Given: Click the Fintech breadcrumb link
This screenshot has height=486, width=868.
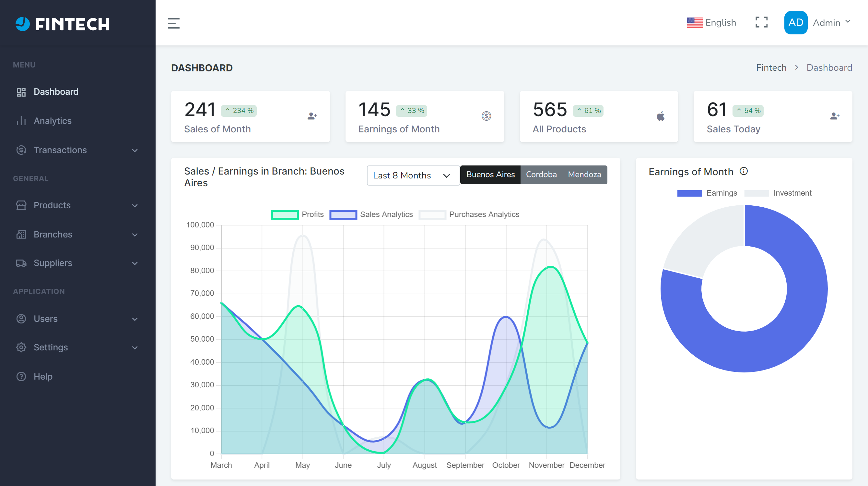Looking at the screenshot, I should click(x=771, y=68).
